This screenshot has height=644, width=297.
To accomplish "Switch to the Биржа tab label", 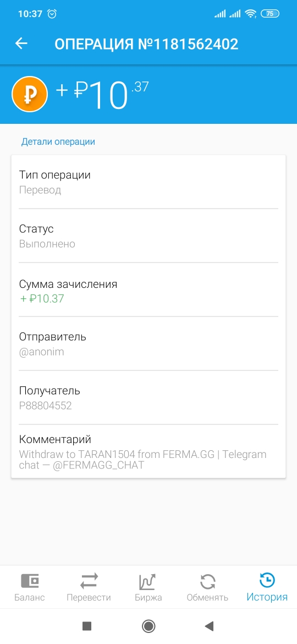I will [x=148, y=597].
